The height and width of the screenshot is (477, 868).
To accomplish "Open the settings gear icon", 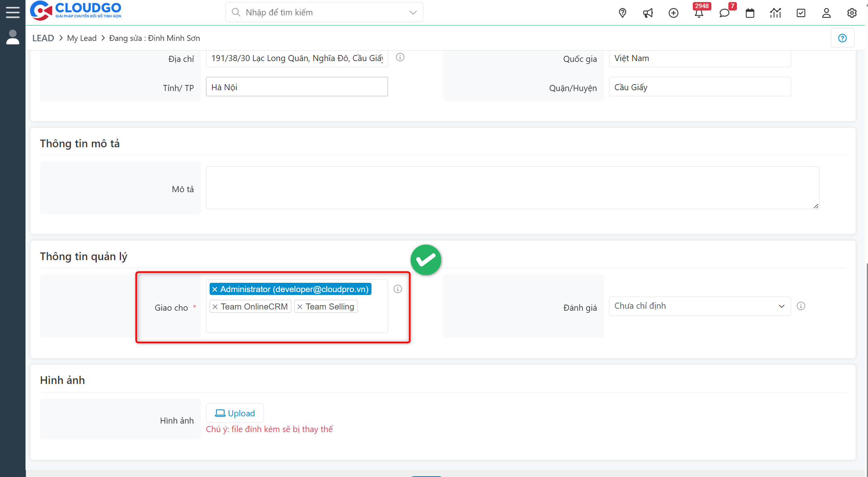I will [x=852, y=13].
